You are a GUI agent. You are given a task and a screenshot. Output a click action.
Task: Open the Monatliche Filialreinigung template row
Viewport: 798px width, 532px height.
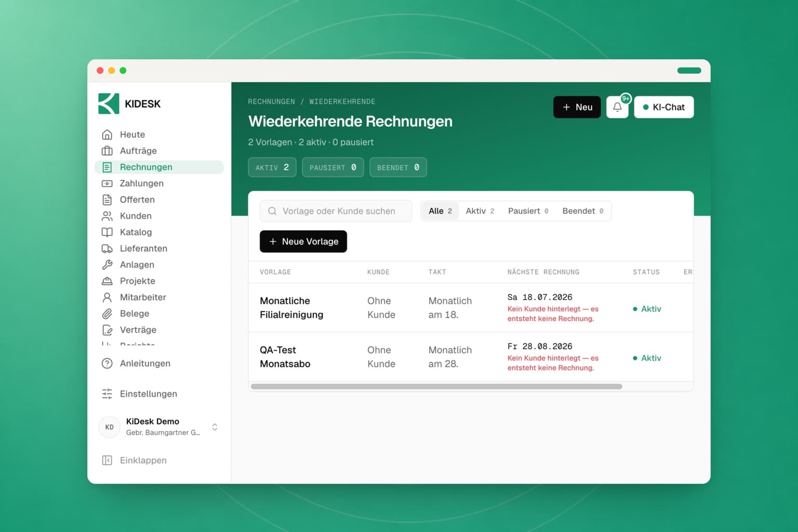(471, 308)
